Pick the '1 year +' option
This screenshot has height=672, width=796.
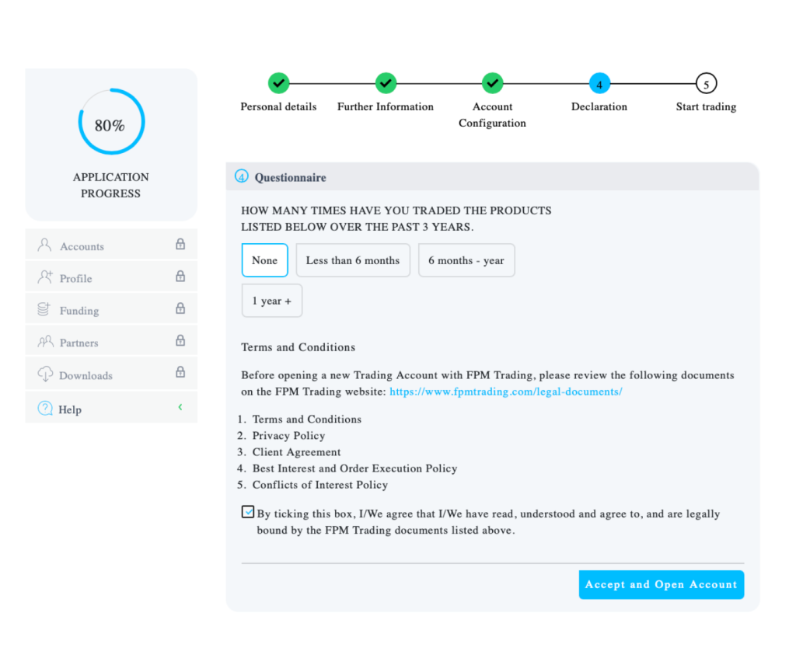point(271,301)
